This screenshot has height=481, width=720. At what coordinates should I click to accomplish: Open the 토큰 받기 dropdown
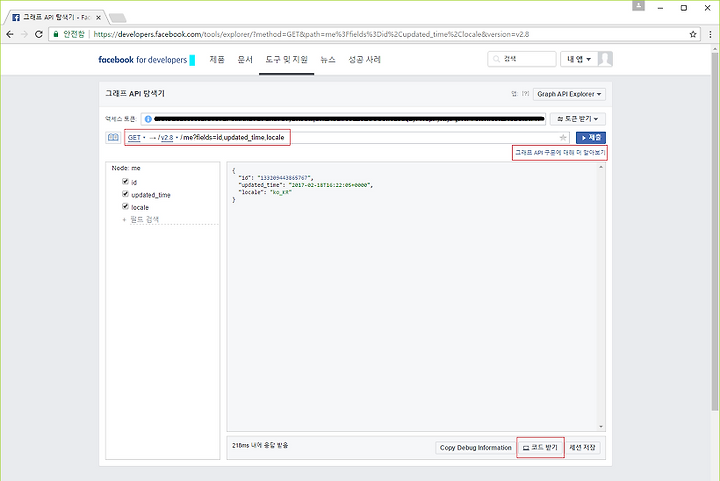[578, 119]
